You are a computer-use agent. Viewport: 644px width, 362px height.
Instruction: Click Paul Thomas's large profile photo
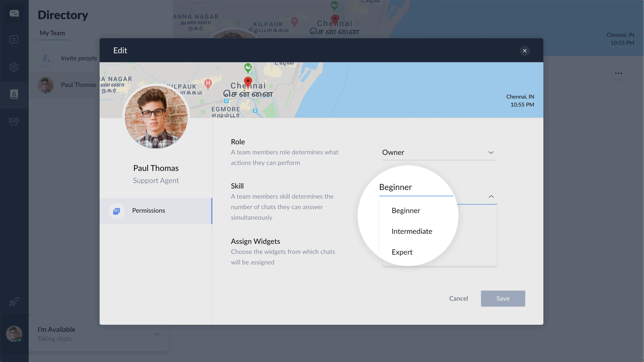[156, 117]
